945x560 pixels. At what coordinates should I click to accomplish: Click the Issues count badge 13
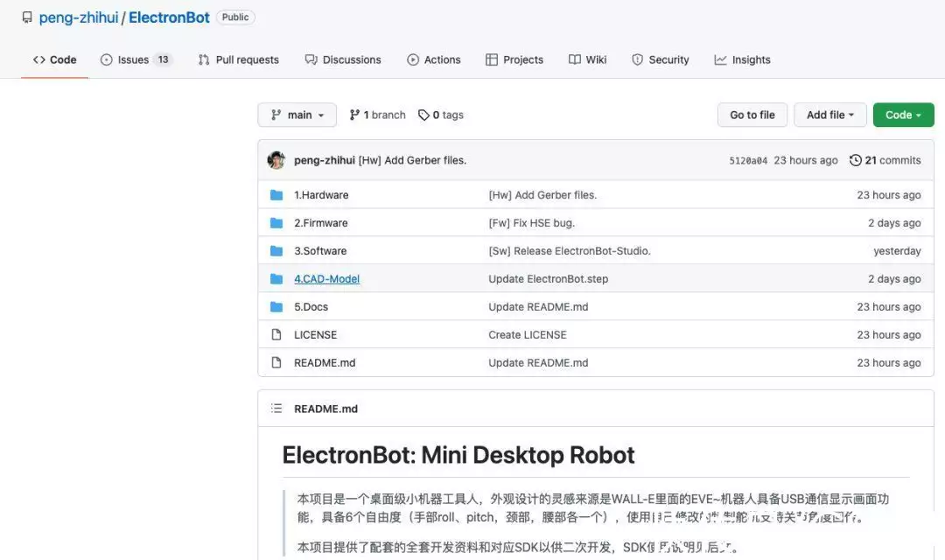164,59
